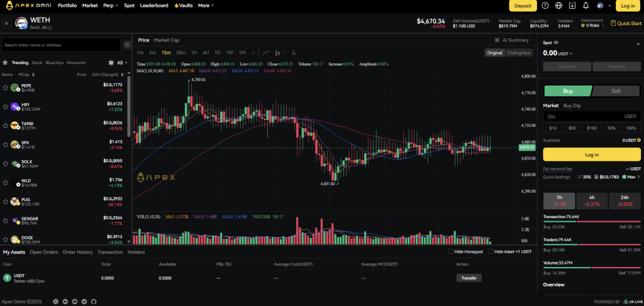Click the network chain logo icon
The image size is (644, 306).
[x=599, y=6]
